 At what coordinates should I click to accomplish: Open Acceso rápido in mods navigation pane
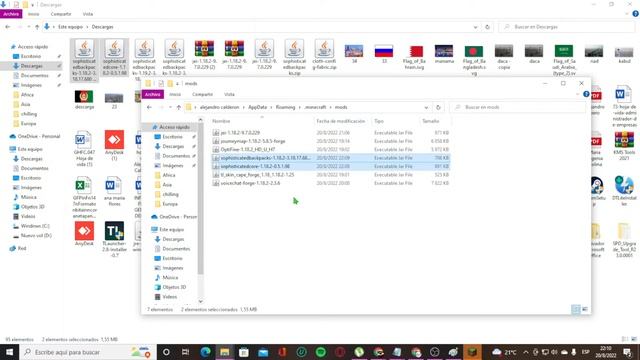pos(174,127)
